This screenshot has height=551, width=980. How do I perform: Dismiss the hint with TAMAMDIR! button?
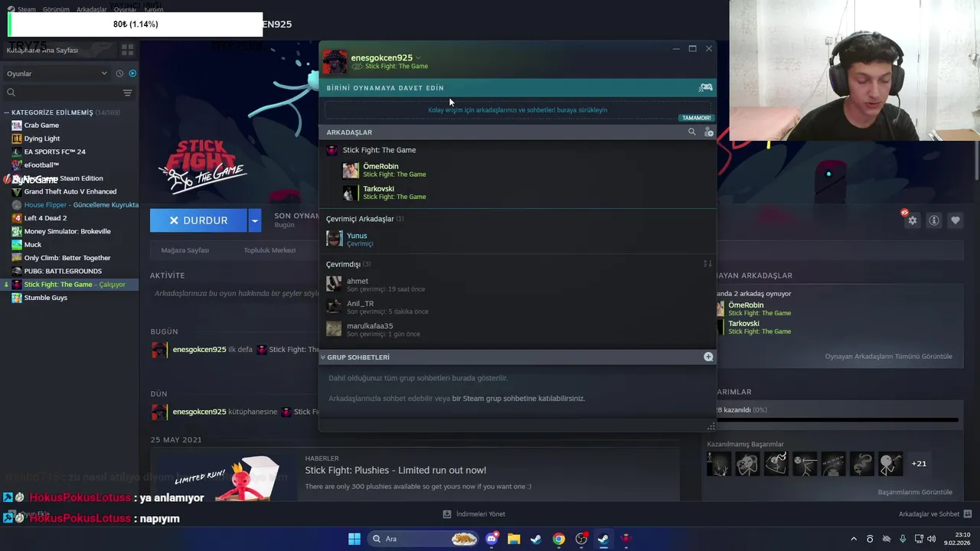pyautogui.click(x=697, y=118)
